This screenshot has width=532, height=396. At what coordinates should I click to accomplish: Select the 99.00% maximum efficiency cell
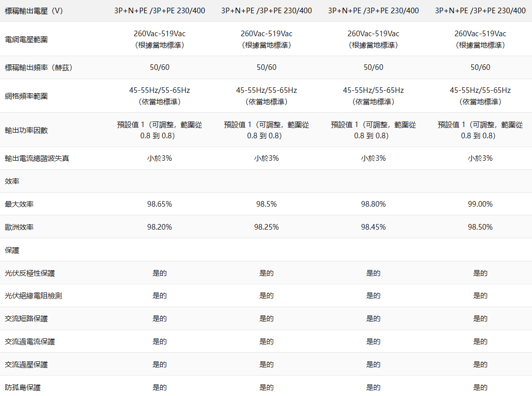480,204
